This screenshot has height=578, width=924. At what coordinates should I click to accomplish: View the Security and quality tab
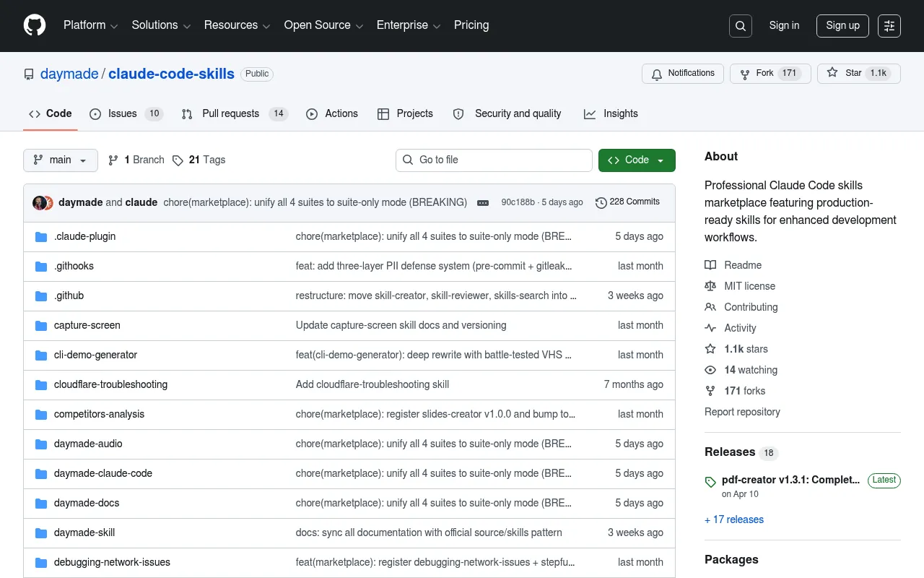(507, 113)
